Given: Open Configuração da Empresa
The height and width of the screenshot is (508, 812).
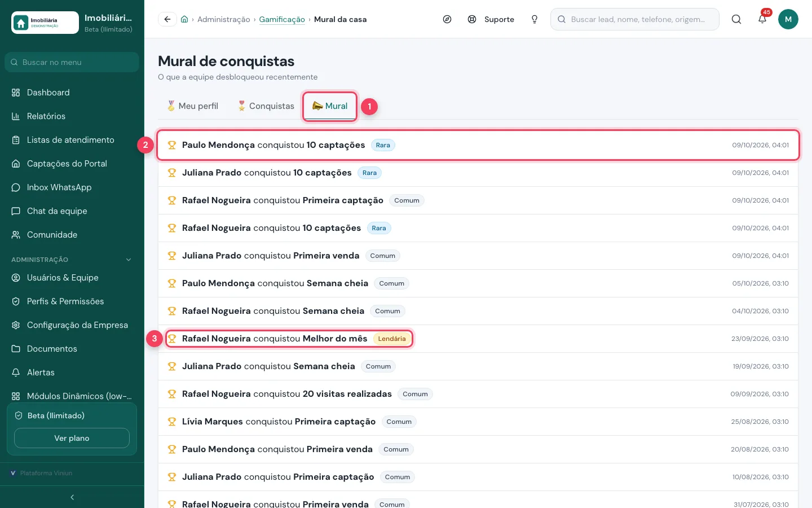Looking at the screenshot, I should click(x=72, y=325).
